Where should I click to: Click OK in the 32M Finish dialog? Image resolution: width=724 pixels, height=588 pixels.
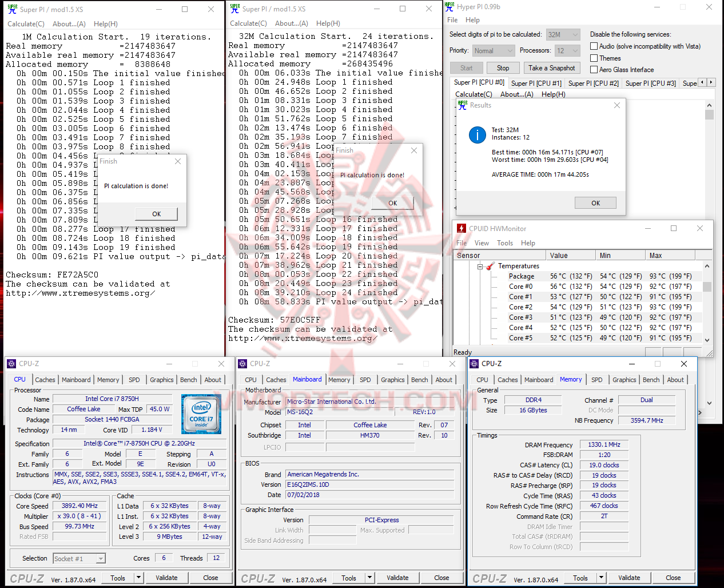[x=392, y=203]
